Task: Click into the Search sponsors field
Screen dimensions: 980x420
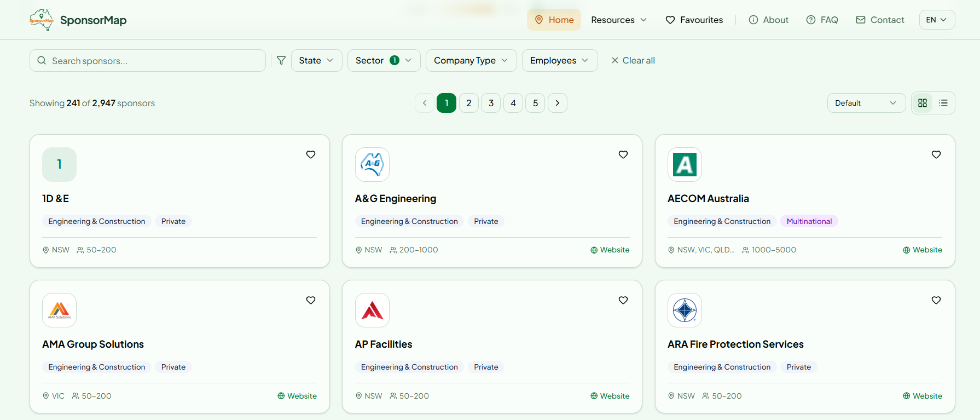Action: (x=148, y=61)
